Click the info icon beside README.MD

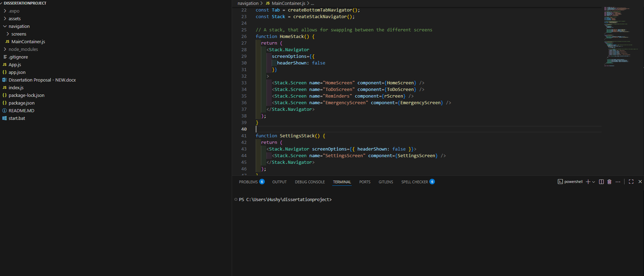tap(5, 110)
